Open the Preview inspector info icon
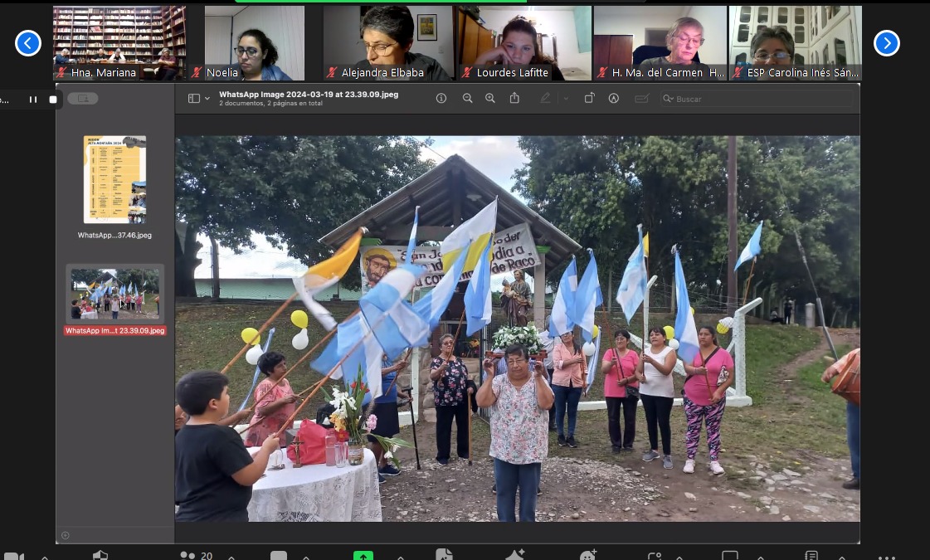The width and height of the screenshot is (930, 560). coord(441,99)
